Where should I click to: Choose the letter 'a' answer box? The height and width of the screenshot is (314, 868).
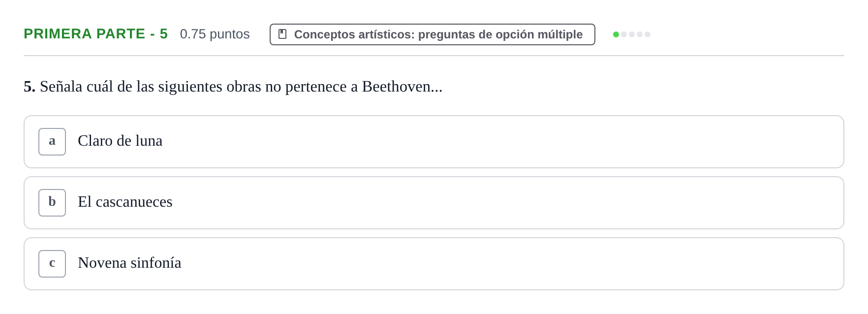click(52, 142)
